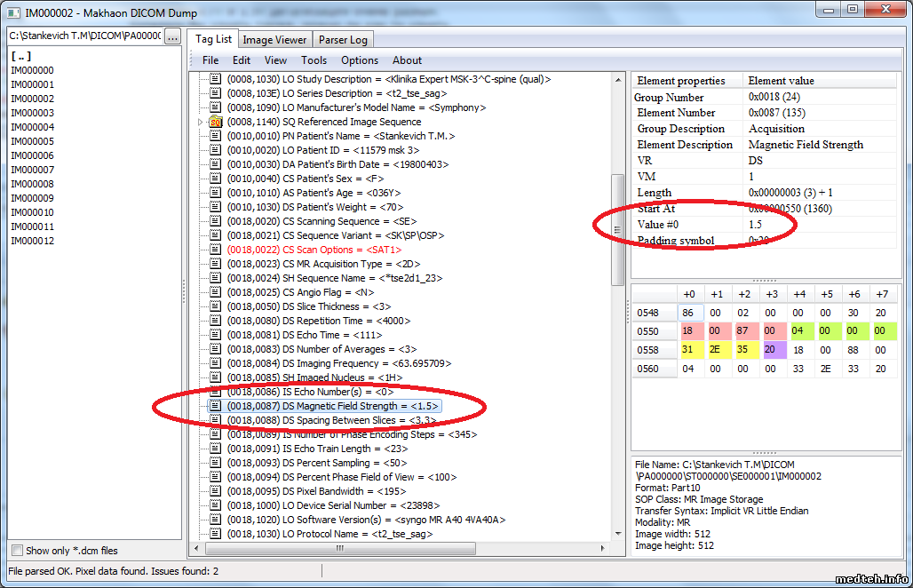Select hex byte 87 in row 0550
The width and height of the screenshot is (913, 588).
[743, 330]
